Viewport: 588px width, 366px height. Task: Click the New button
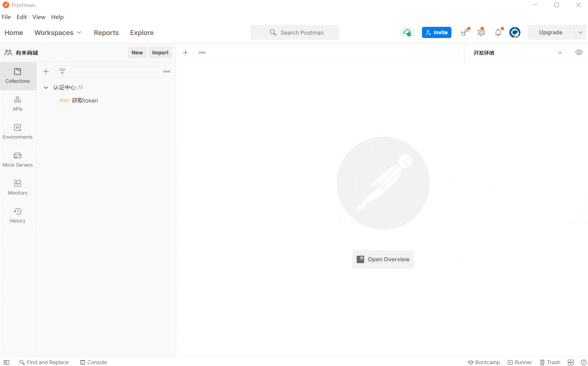137,53
